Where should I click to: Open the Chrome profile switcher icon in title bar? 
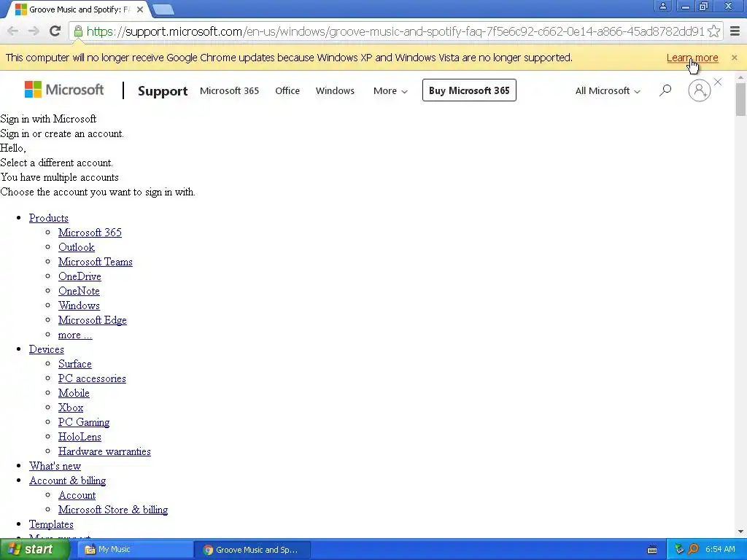(x=662, y=6)
